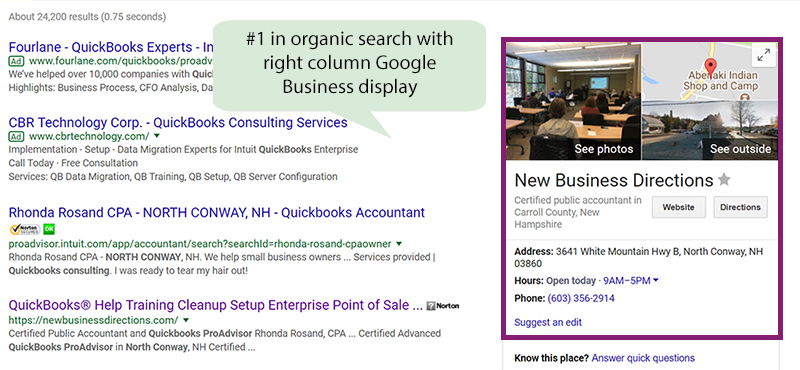
Task: Click the Suggest an edit link
Action: 548,323
